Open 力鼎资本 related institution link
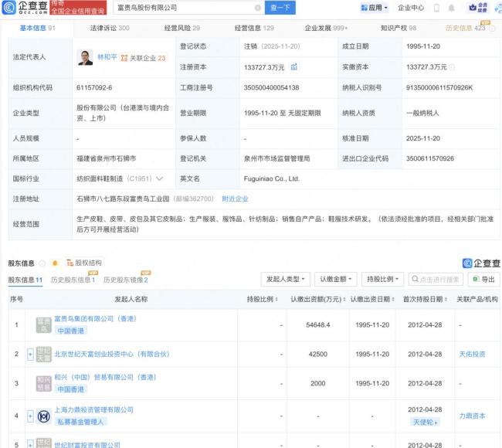This screenshot has width=502, height=448. coord(472,416)
